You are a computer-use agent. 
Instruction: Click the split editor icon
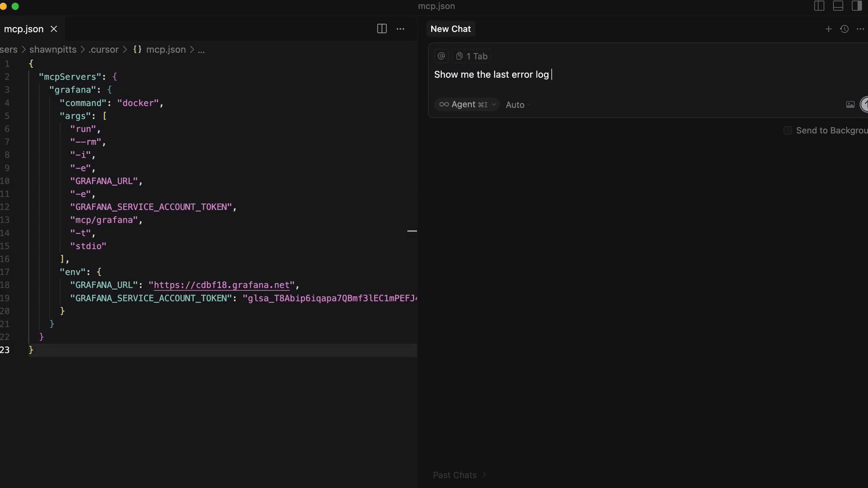382,29
